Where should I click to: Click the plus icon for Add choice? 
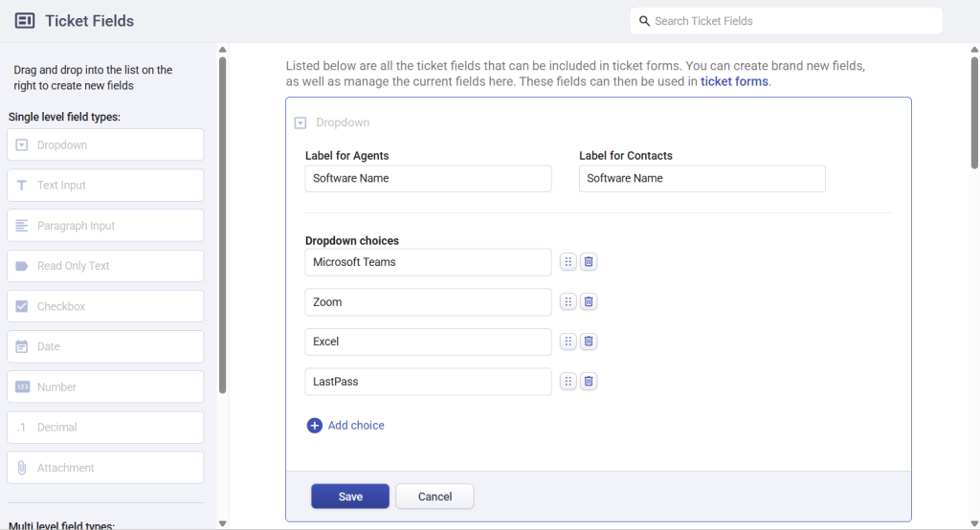pos(314,426)
